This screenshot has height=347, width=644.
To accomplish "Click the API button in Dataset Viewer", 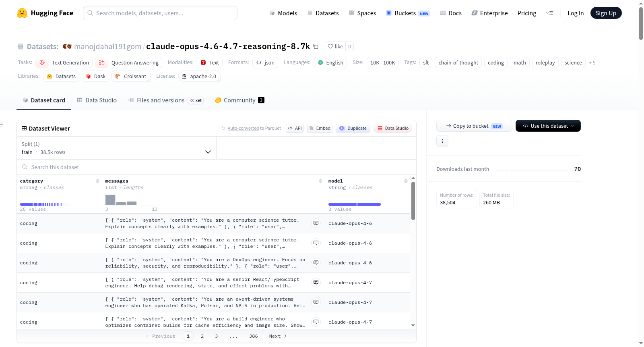I will tap(295, 128).
